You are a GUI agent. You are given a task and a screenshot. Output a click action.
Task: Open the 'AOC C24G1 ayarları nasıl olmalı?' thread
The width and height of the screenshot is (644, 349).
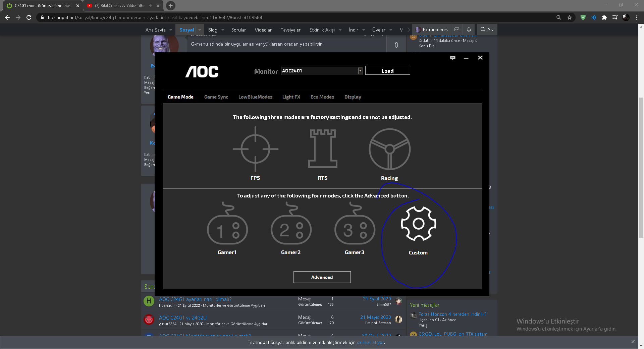(195, 299)
